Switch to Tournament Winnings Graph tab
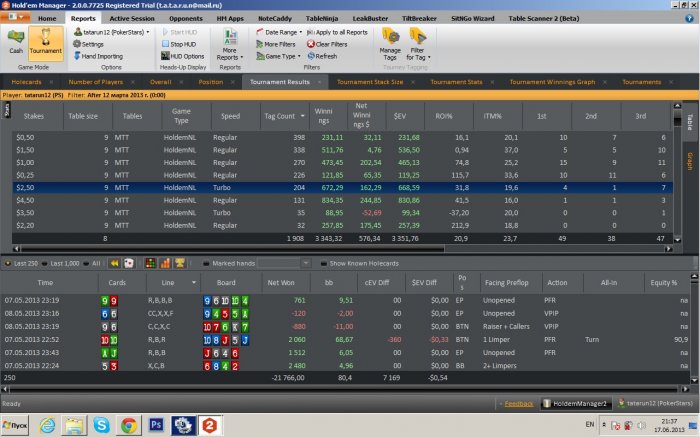Viewport: 700px width, 437px height. pyautogui.click(x=552, y=82)
